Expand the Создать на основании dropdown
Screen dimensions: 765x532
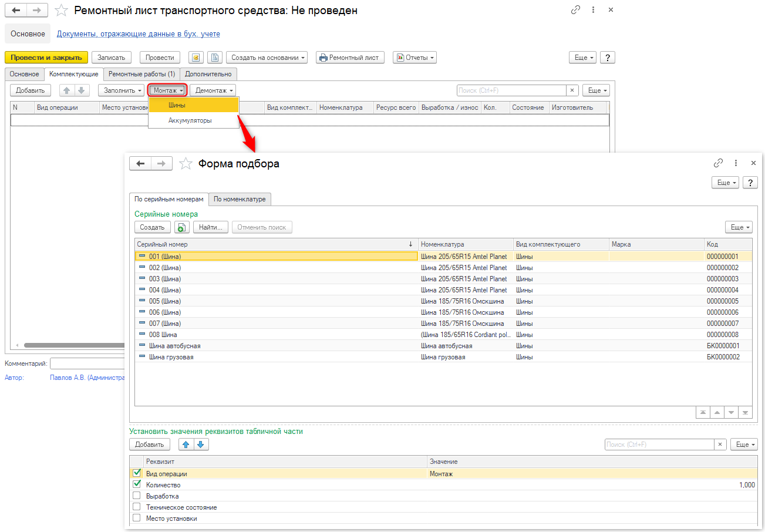pos(267,58)
